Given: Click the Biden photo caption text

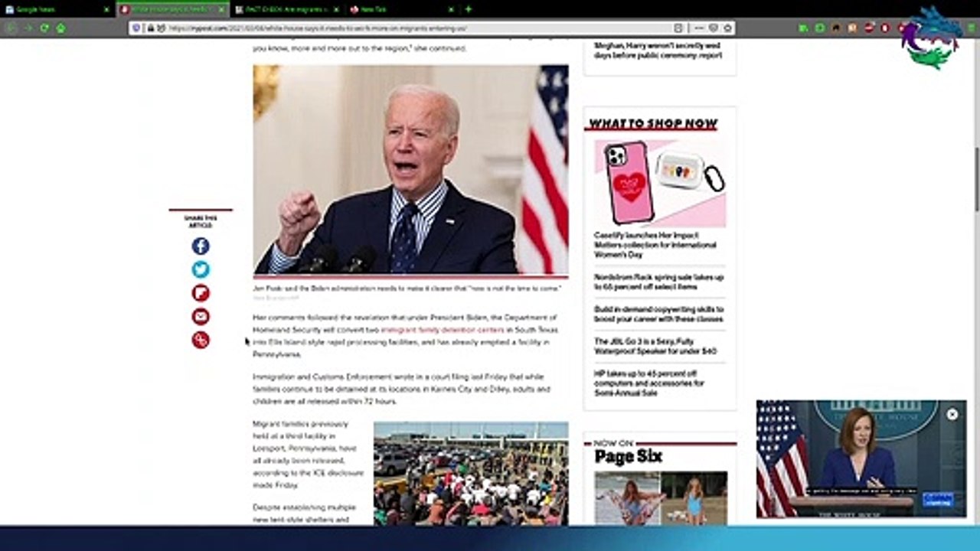Looking at the screenshot, I should [407, 289].
